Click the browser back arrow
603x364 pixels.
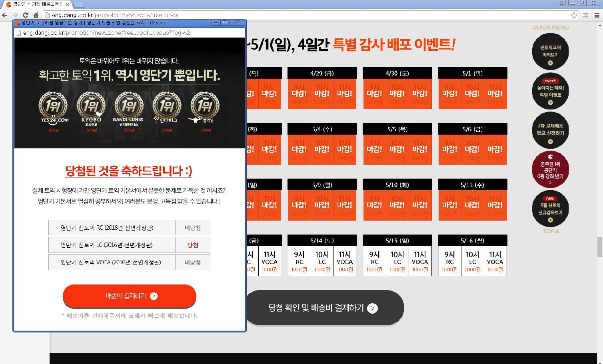point(5,15)
